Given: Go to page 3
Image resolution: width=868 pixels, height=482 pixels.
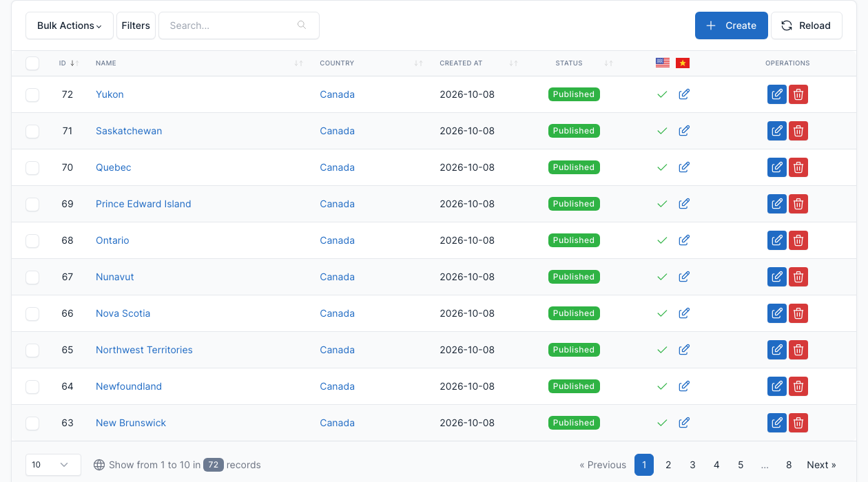Looking at the screenshot, I should click(x=692, y=465).
